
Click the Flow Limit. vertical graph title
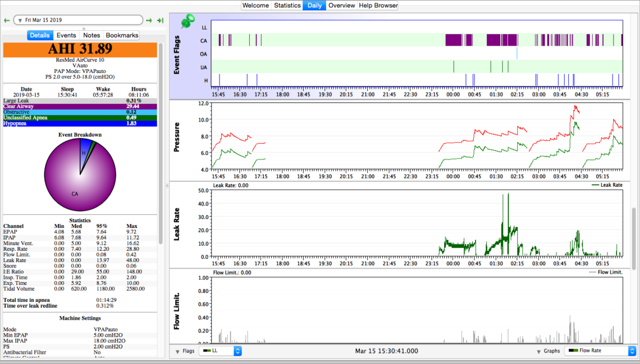click(177, 311)
